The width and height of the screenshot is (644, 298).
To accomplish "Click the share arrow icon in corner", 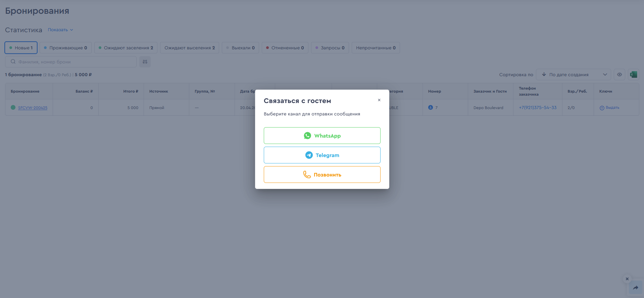I will coord(635,288).
